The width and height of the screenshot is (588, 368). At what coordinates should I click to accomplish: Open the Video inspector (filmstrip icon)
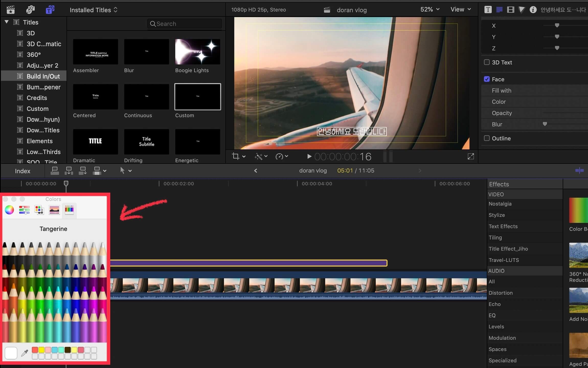pyautogui.click(x=510, y=10)
